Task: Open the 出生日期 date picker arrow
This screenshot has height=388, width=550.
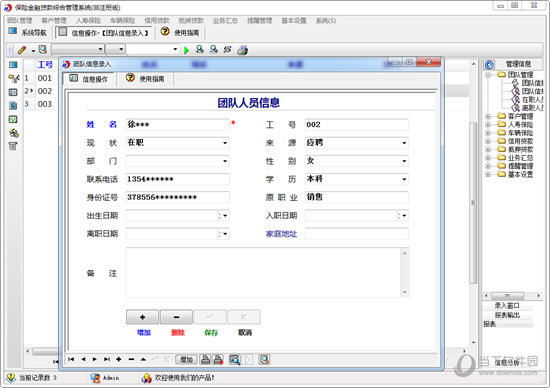Action: coord(225,215)
